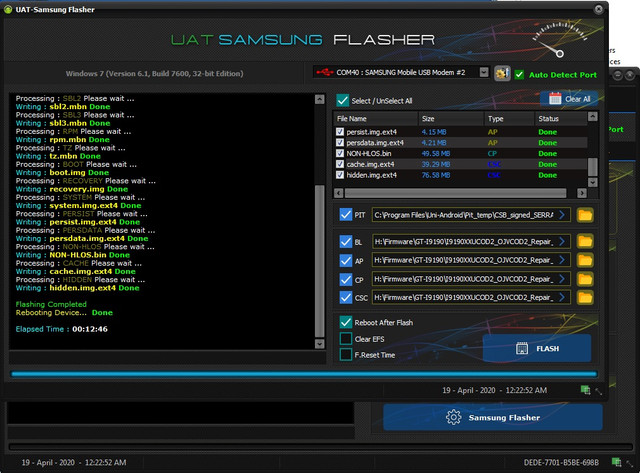Toggle Select / UnSelect All checkbox
640x473 pixels.
pyautogui.click(x=342, y=100)
